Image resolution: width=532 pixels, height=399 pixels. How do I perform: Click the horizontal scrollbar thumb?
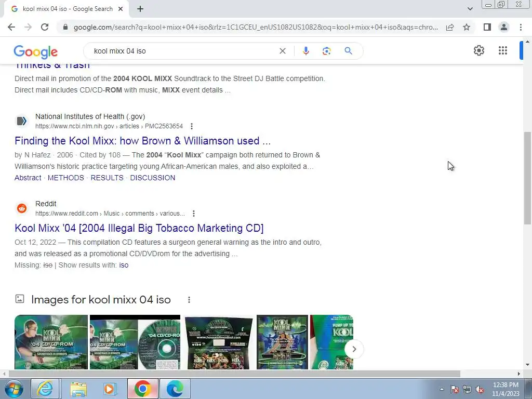[234, 374]
